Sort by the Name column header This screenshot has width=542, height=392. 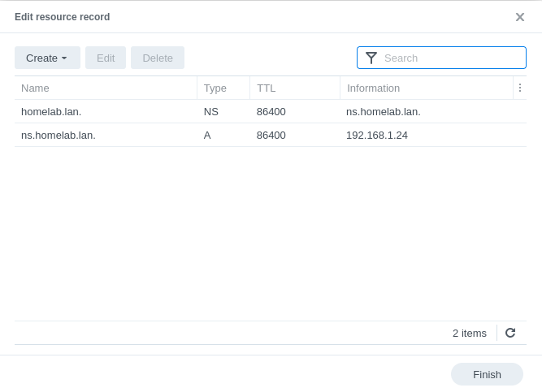pyautogui.click(x=106, y=88)
